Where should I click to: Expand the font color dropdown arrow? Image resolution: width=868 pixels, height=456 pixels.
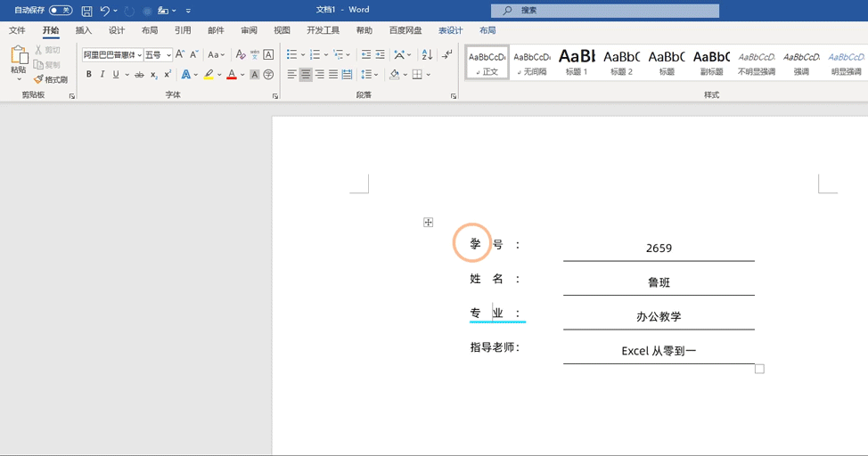click(242, 75)
